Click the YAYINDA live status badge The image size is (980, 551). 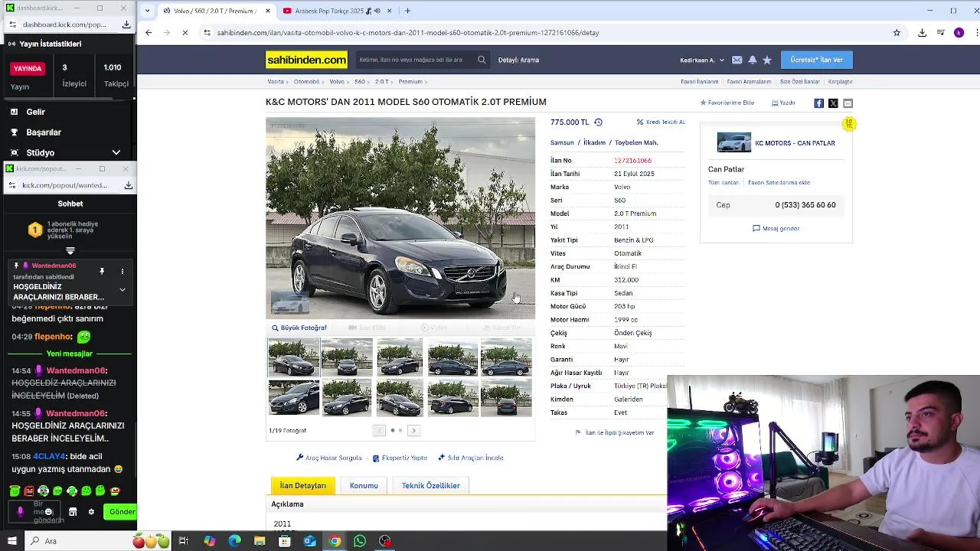point(28,68)
